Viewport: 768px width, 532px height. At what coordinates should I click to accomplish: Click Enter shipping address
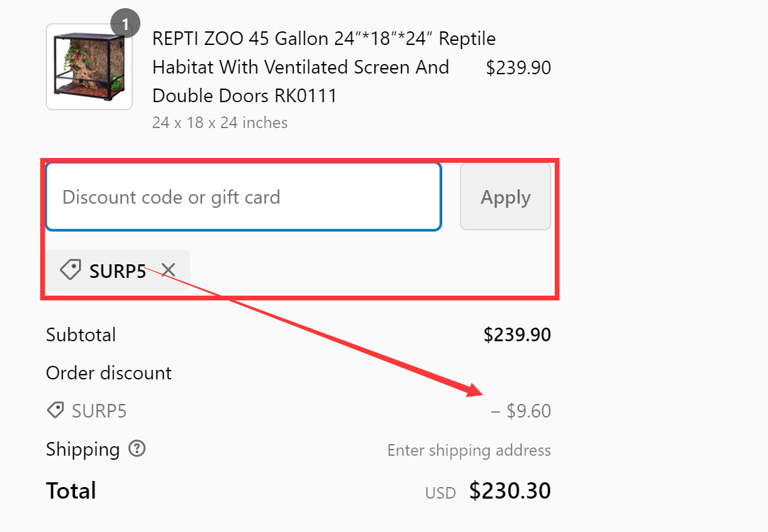point(469,450)
